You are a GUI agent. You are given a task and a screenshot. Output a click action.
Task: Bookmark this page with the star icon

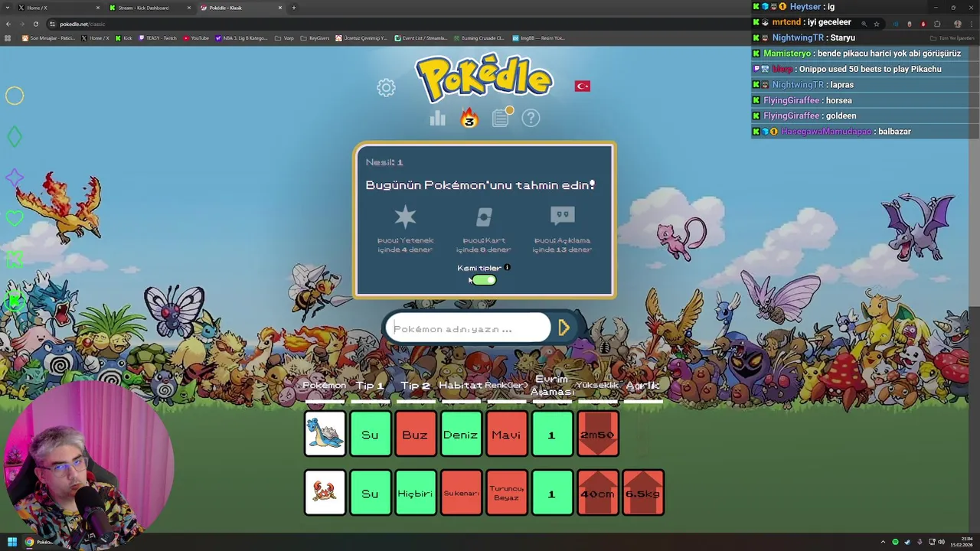[877, 24]
